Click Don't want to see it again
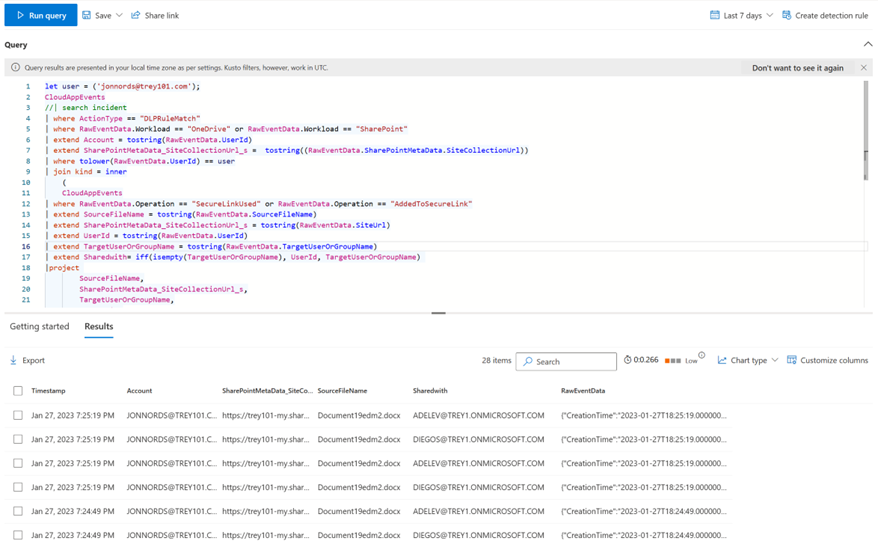 (797, 68)
